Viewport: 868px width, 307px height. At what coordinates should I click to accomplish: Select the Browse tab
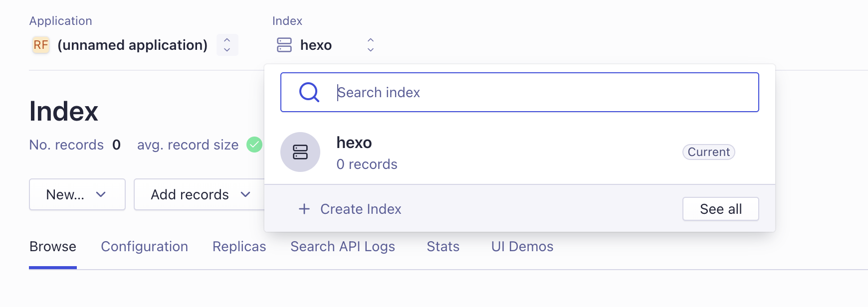click(x=53, y=246)
